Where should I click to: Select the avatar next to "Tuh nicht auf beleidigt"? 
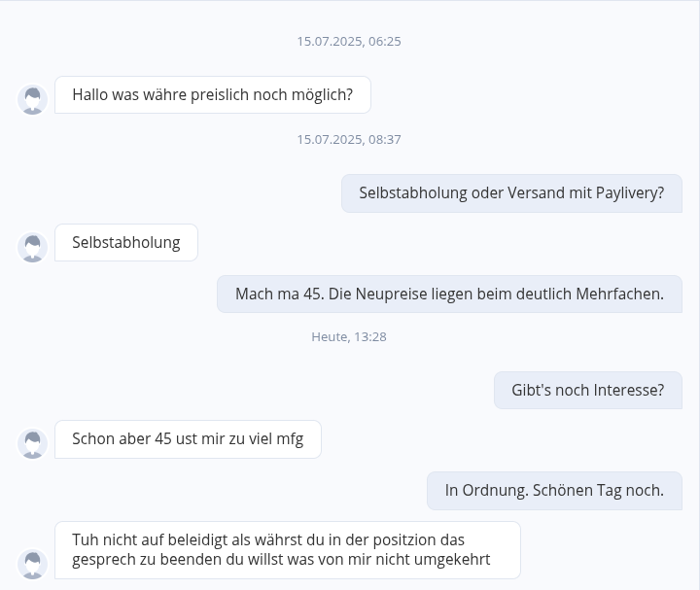pyautogui.click(x=33, y=564)
